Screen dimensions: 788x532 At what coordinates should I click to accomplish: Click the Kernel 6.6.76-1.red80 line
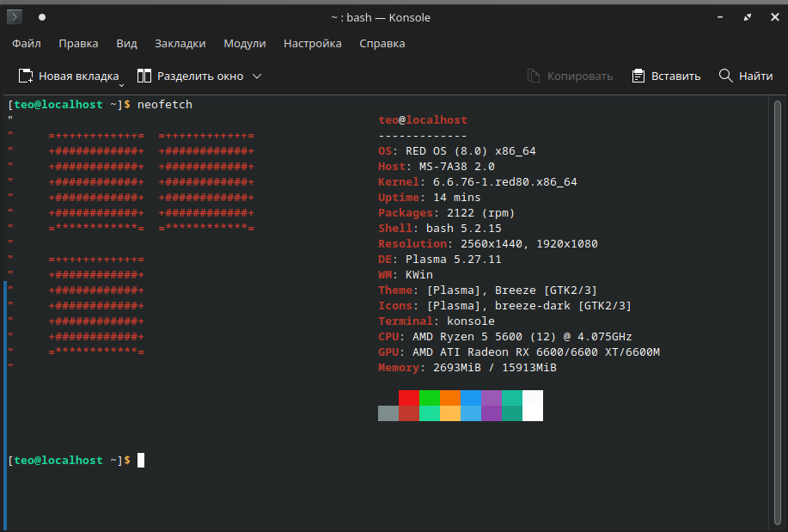point(478,182)
